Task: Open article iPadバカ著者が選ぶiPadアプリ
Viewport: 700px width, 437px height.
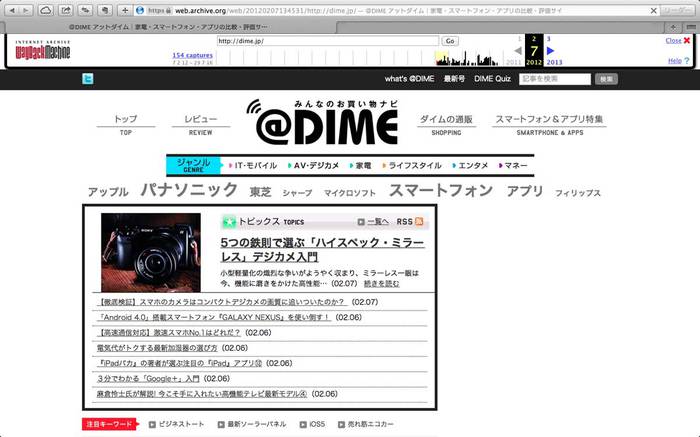Action: (x=179, y=363)
